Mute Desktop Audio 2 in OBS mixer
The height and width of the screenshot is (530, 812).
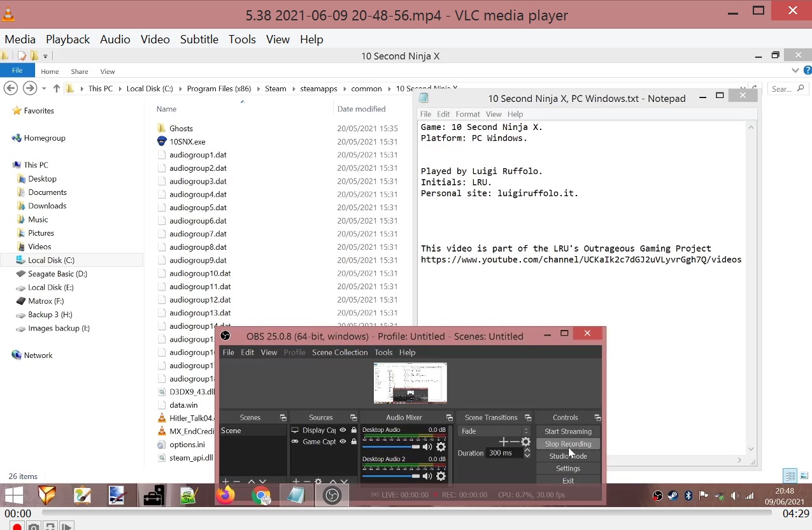[427, 476]
